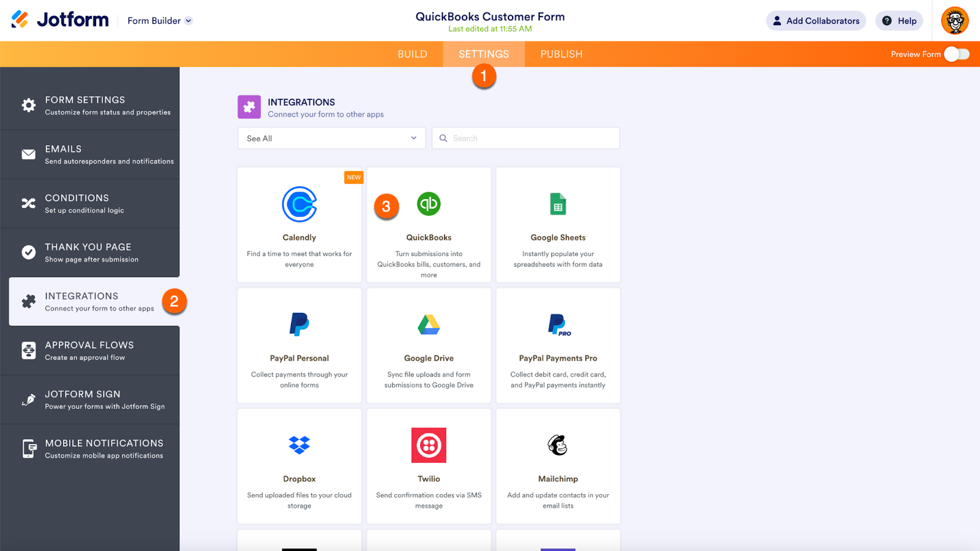The image size is (980, 551).
Task: Click the PayPal Payments Pro card title
Action: 558,358
